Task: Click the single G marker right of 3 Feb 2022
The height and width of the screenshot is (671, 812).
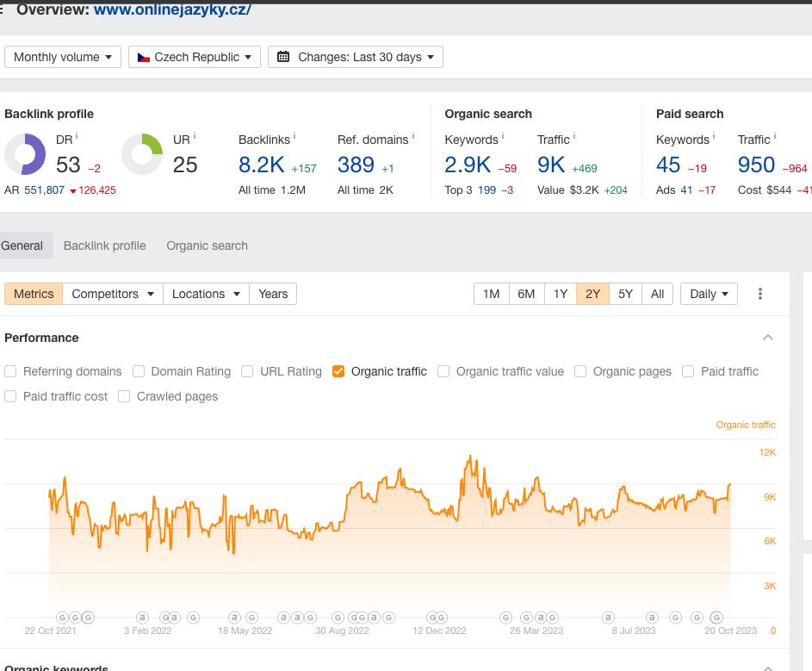Action: (x=193, y=617)
